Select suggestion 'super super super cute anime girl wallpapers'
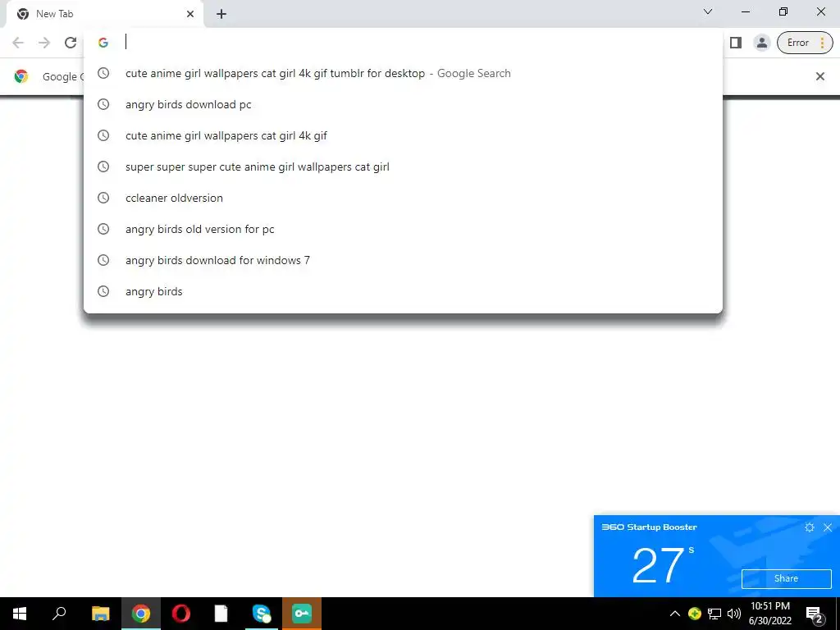This screenshot has width=840, height=630. click(x=403, y=167)
